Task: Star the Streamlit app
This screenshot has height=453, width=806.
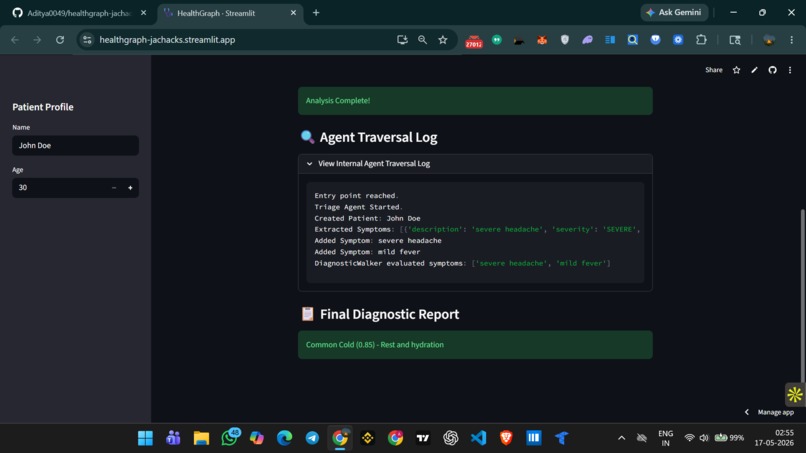Action: pos(736,70)
